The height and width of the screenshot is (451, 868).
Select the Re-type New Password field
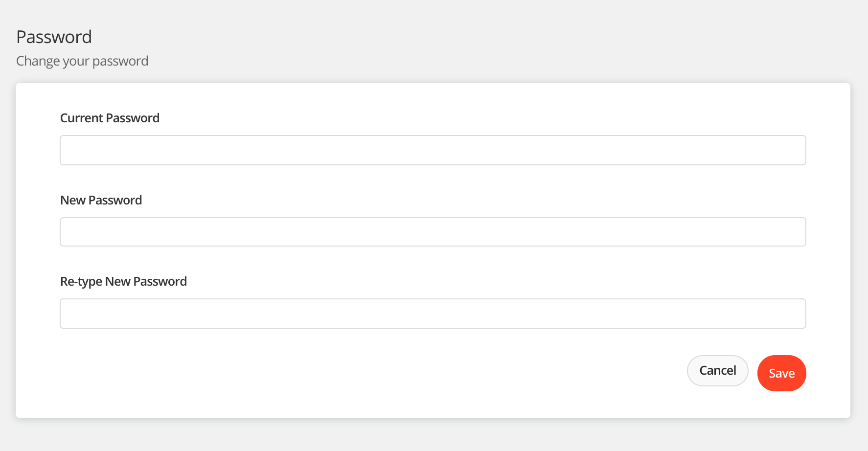(x=433, y=314)
